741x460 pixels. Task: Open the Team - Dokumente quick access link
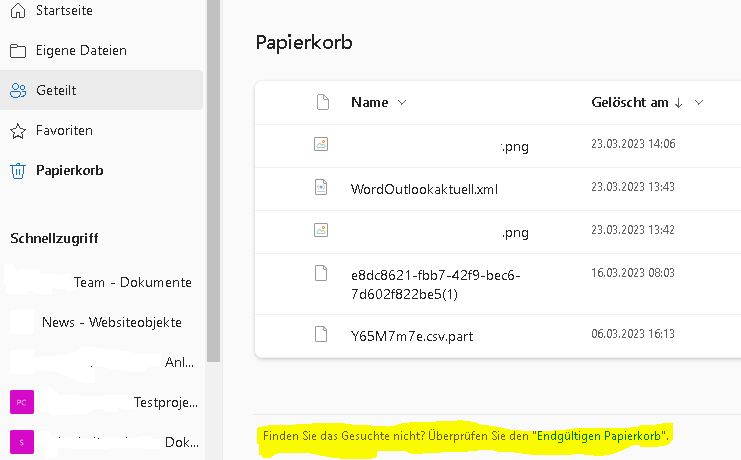pyautogui.click(x=132, y=282)
